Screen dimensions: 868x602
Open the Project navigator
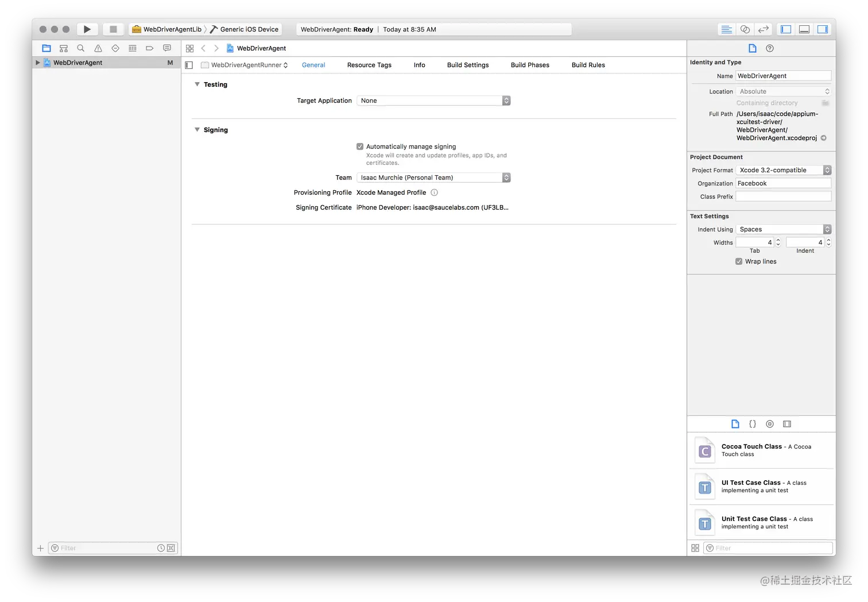pyautogui.click(x=46, y=48)
